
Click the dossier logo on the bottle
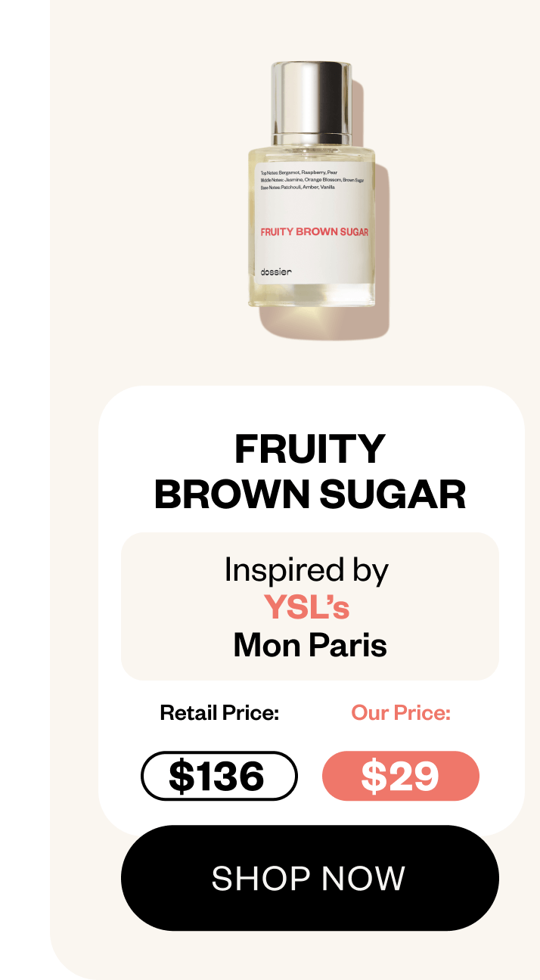click(275, 271)
